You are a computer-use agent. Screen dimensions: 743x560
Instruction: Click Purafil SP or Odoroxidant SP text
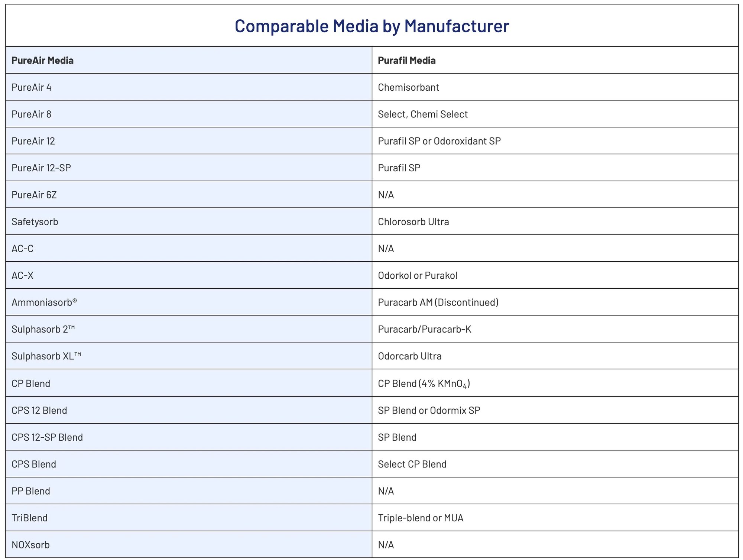(x=439, y=141)
